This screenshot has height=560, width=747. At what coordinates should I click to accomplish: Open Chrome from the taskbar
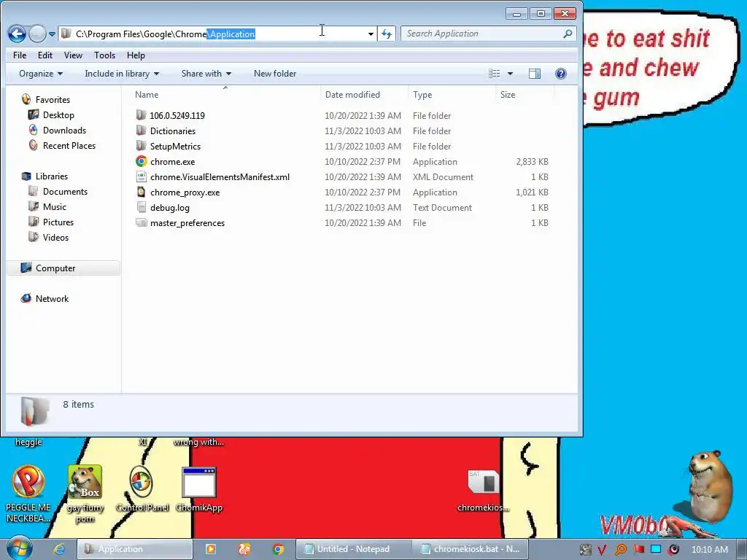[278, 549]
